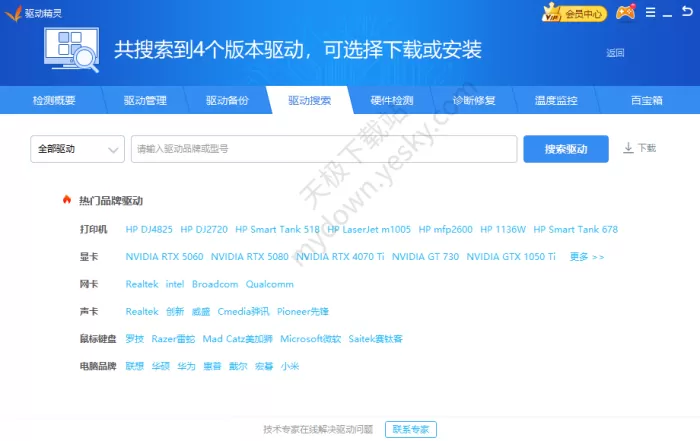Click the 联系专家 button
Image resolution: width=700 pixels, height=441 pixels.
[411, 429]
